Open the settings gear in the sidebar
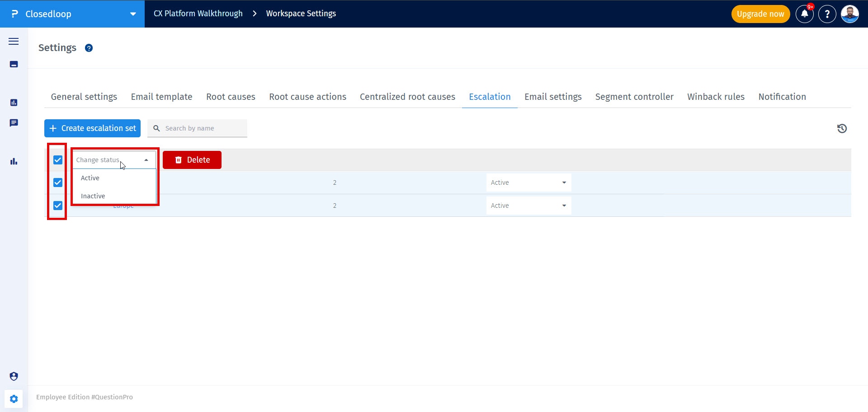 pyautogui.click(x=14, y=399)
